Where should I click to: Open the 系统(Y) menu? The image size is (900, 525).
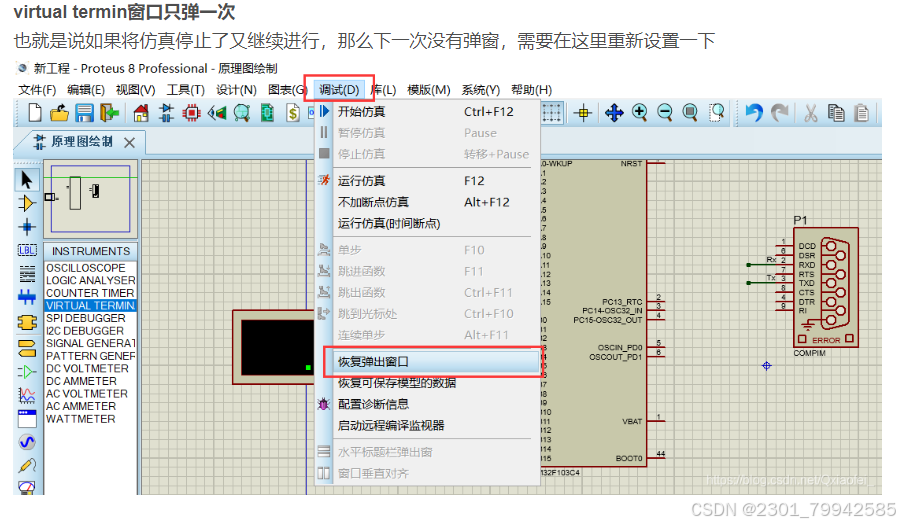[480, 90]
